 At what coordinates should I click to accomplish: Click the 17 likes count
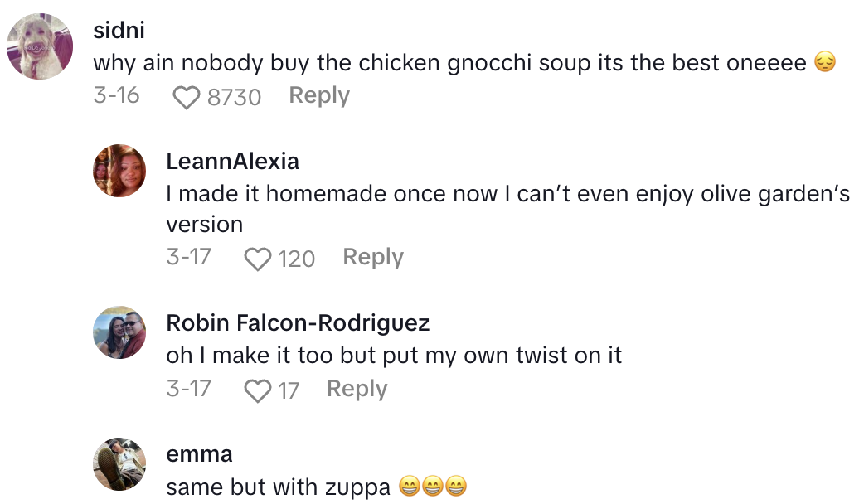(288, 390)
